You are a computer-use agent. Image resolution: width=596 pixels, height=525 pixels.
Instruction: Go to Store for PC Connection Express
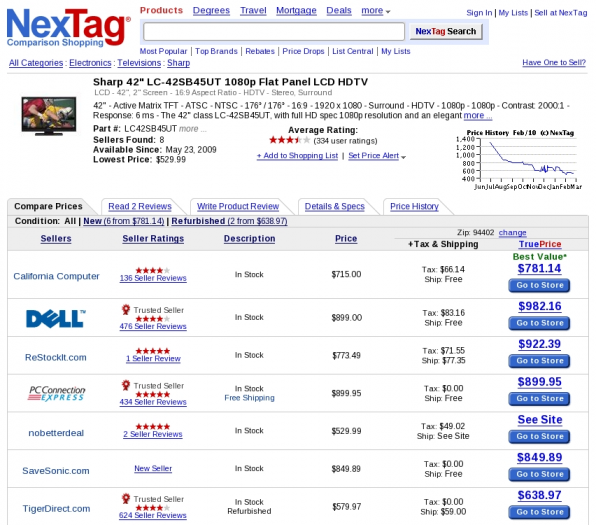pos(539,398)
